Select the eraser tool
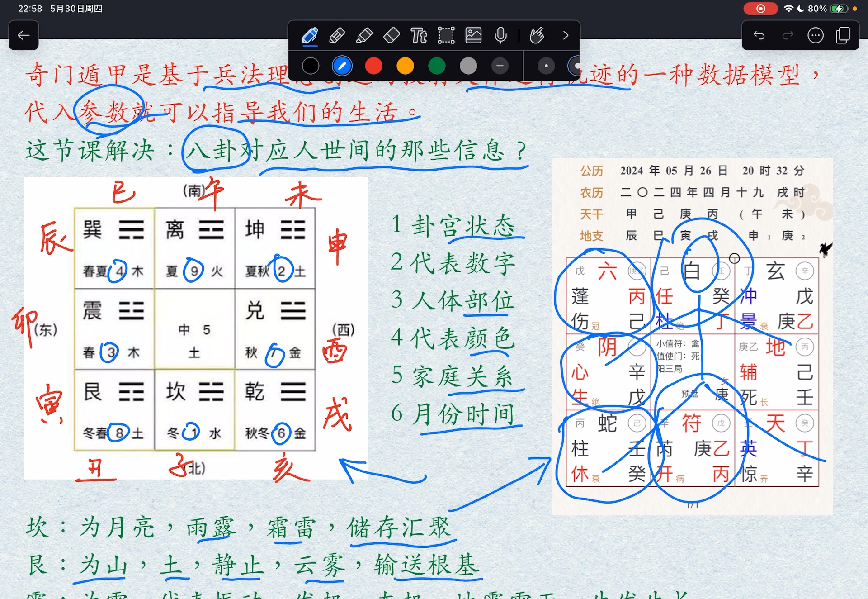868x599 pixels. 392,35
